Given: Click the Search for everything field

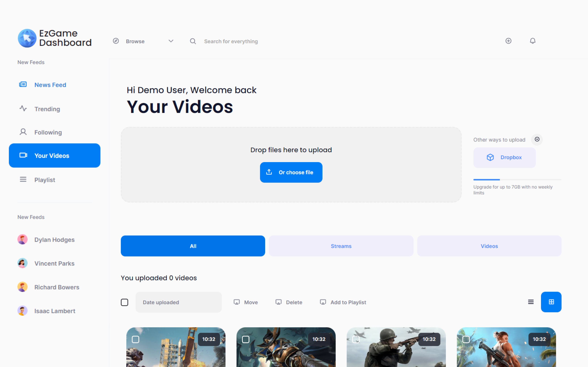Looking at the screenshot, I should (x=231, y=41).
